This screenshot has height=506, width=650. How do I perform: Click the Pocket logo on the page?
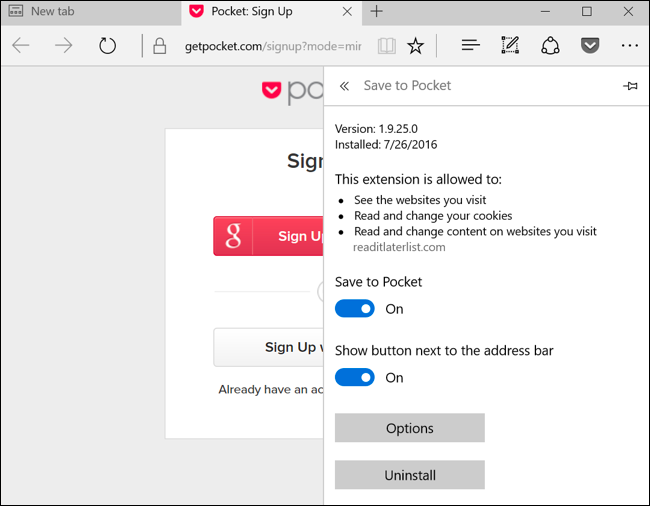(x=292, y=91)
